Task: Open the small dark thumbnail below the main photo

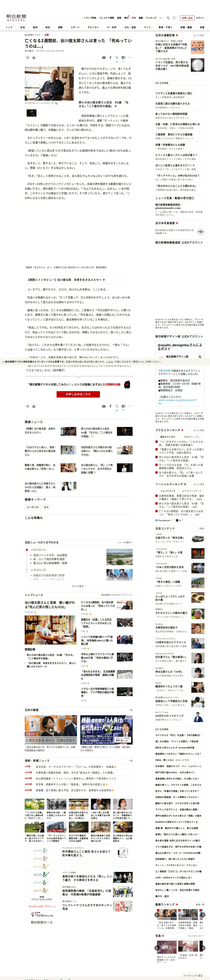Action: click(31, 113)
